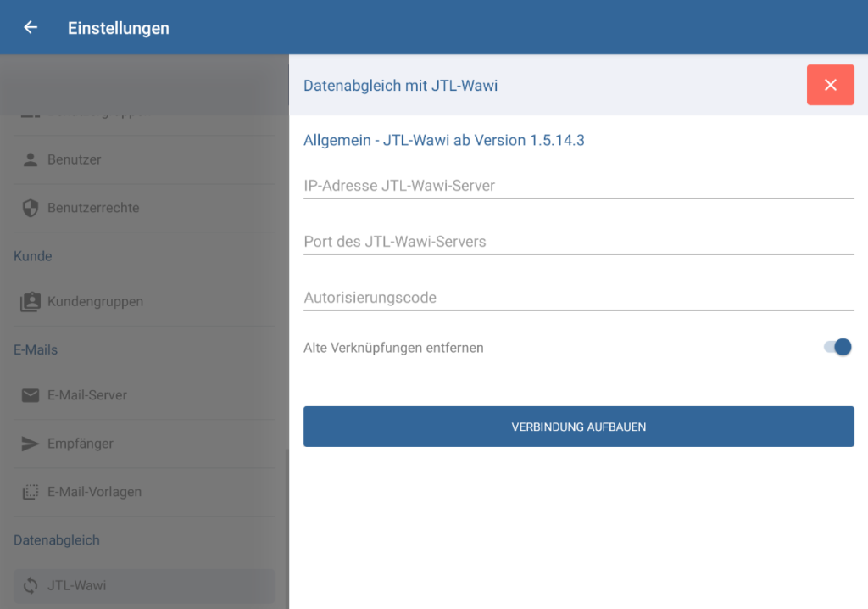
Task: Click the Verbindung aufbauen button
Action: (x=578, y=427)
